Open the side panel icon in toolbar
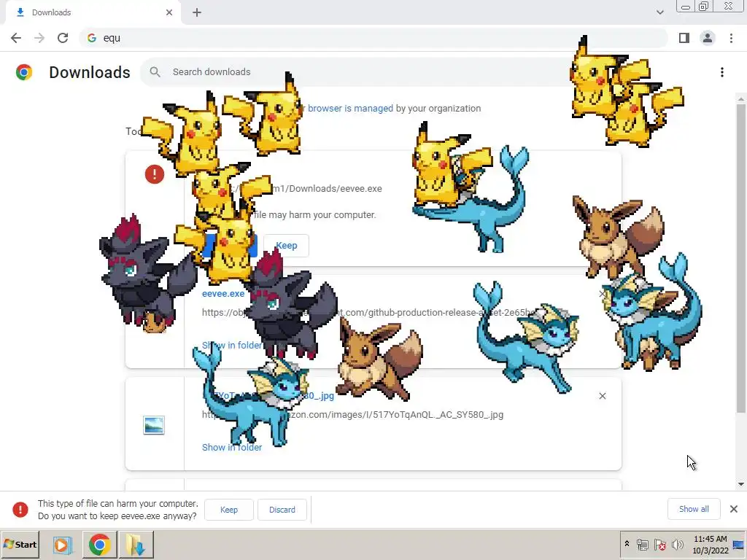Viewport: 747px width, 560px height. (684, 38)
